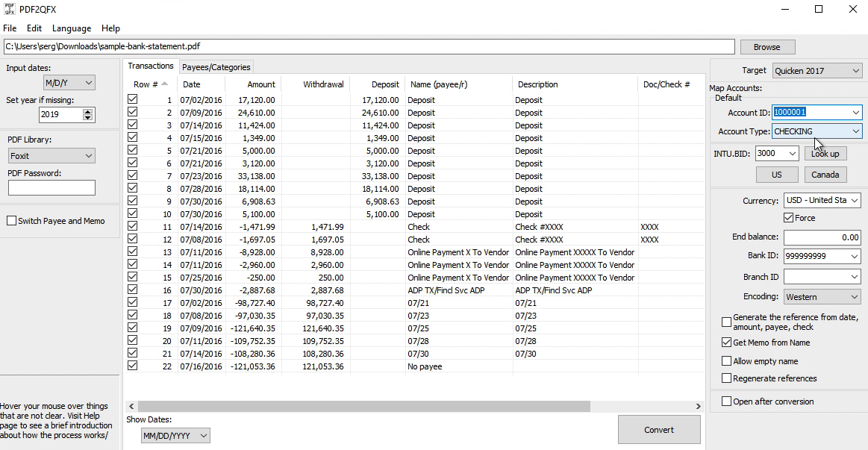The image size is (868, 450).
Task: Toggle the Force currency checkbox
Action: (x=789, y=218)
